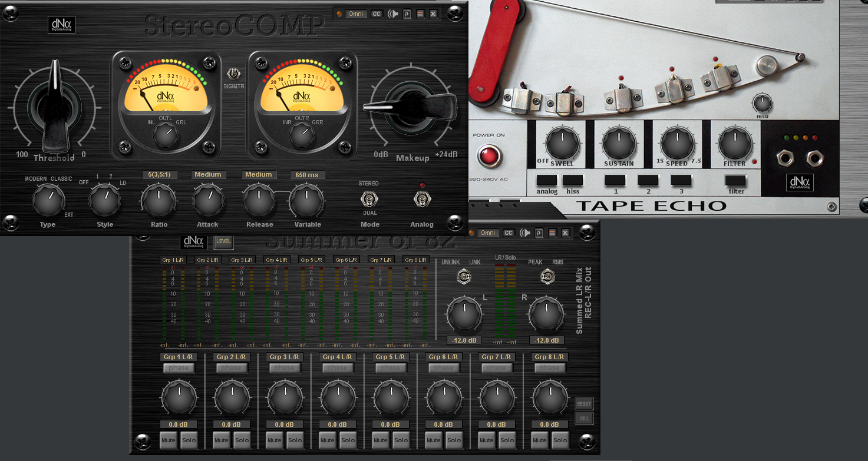Viewport: 868px width, 461px height.
Task: Mute the Grp 5 L/R channel
Action: [x=381, y=440]
